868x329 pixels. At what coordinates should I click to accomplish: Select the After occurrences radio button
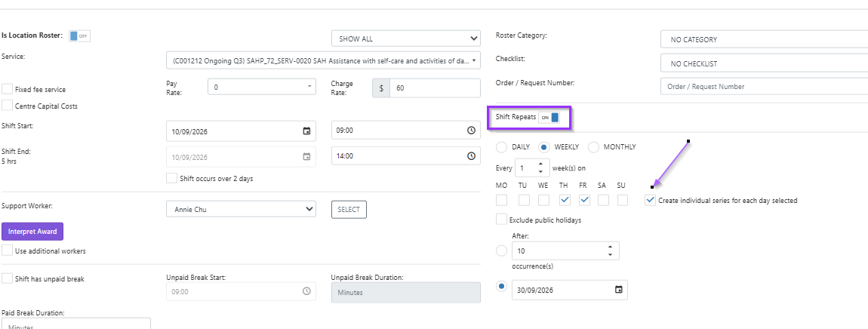pyautogui.click(x=501, y=251)
